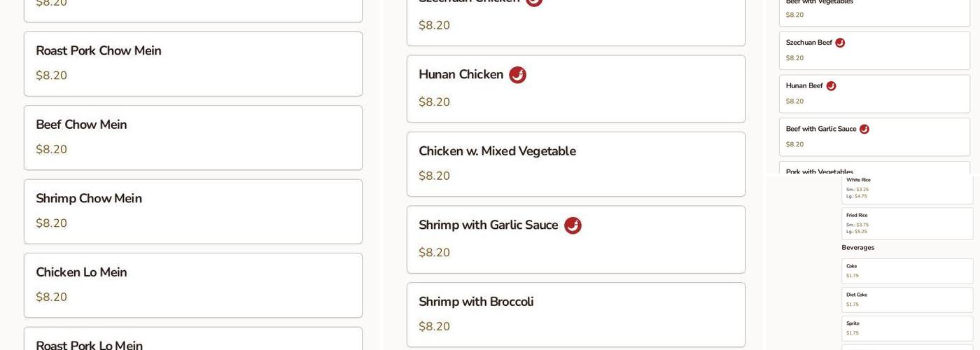Image resolution: width=980 pixels, height=350 pixels.
Task: Choose the Shrimp with Broccoli item
Action: (x=476, y=302)
